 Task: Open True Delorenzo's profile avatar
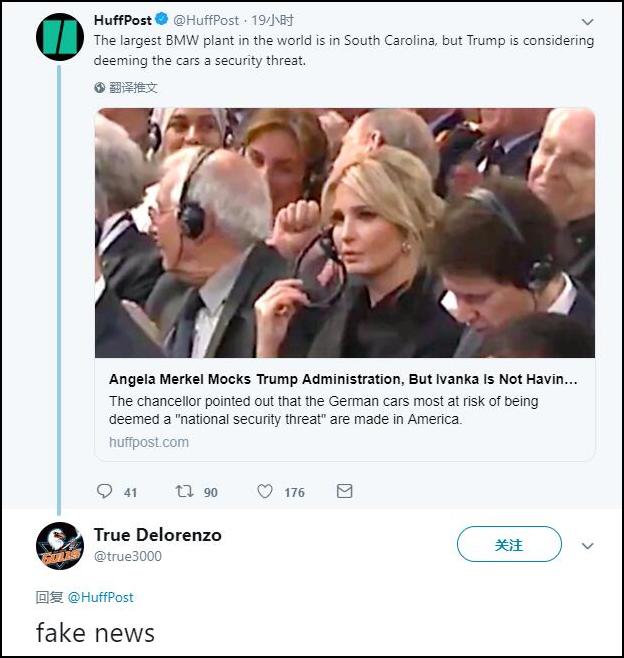(x=59, y=546)
